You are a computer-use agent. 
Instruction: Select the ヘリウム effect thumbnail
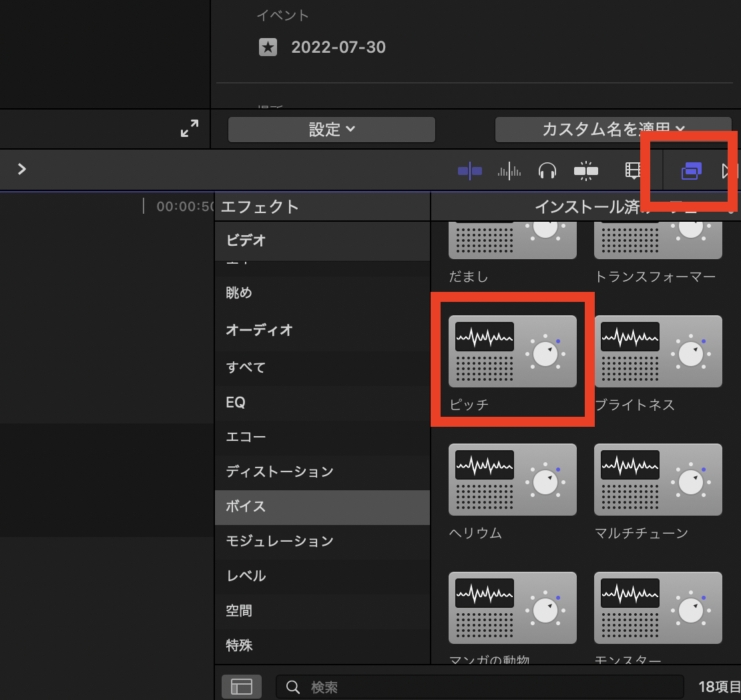pos(512,480)
